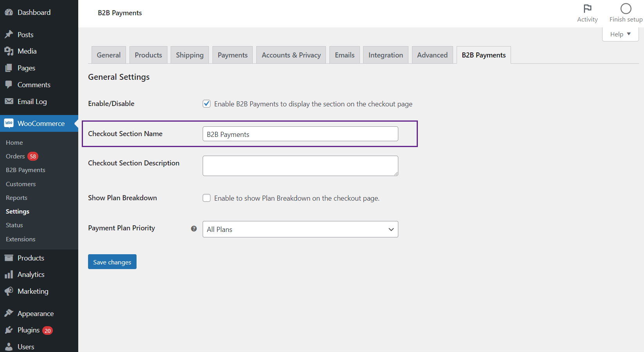The image size is (644, 352).
Task: Click the Payment Plan Priority help icon
Action: point(194,229)
